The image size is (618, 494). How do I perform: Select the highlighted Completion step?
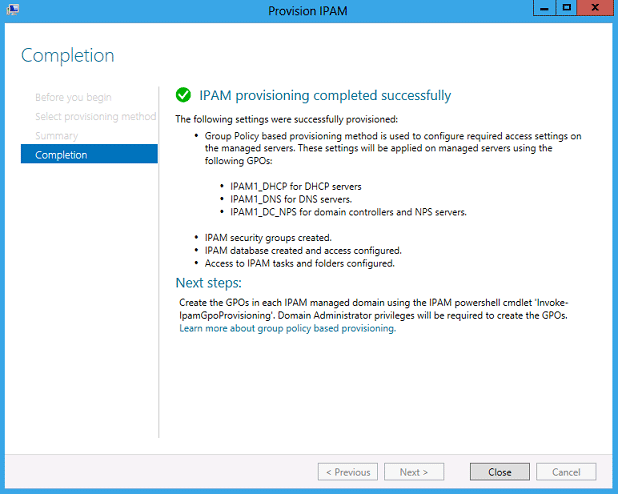(89, 154)
